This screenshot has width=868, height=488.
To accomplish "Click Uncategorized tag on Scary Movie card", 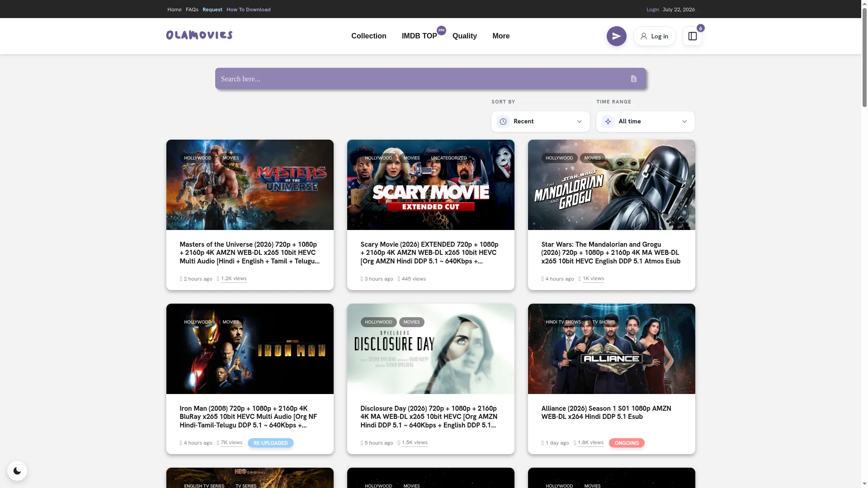I will (x=448, y=158).
